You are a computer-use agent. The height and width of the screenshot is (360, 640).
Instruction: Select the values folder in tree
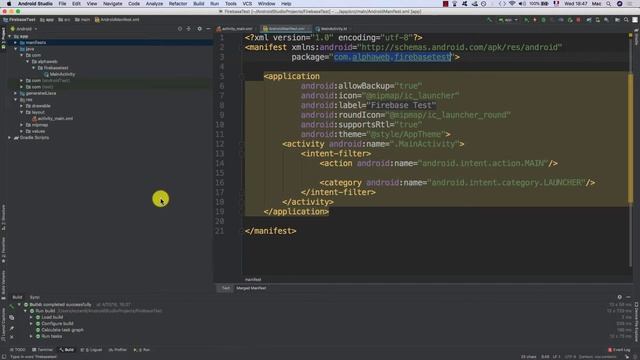click(35, 131)
